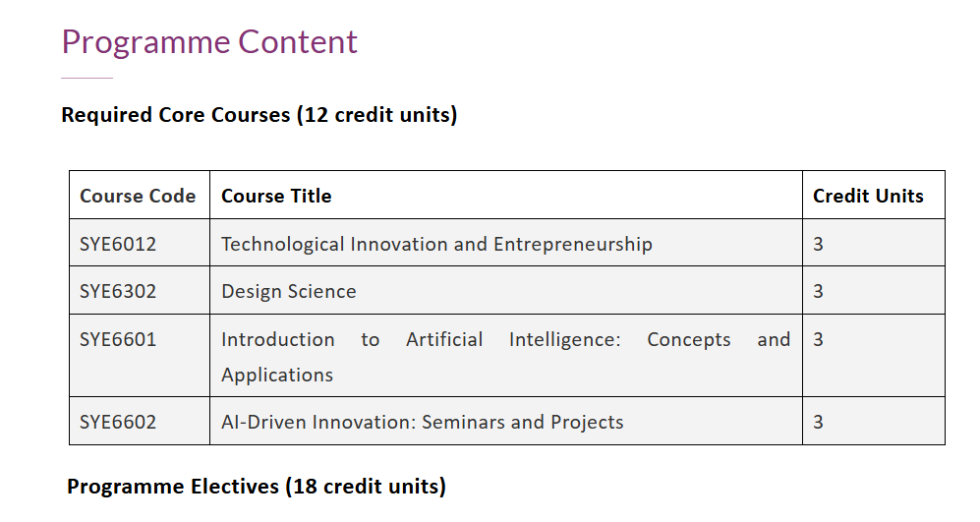
Task: Click Technological Innovation and Entrepreneurship title
Action: coord(436,244)
